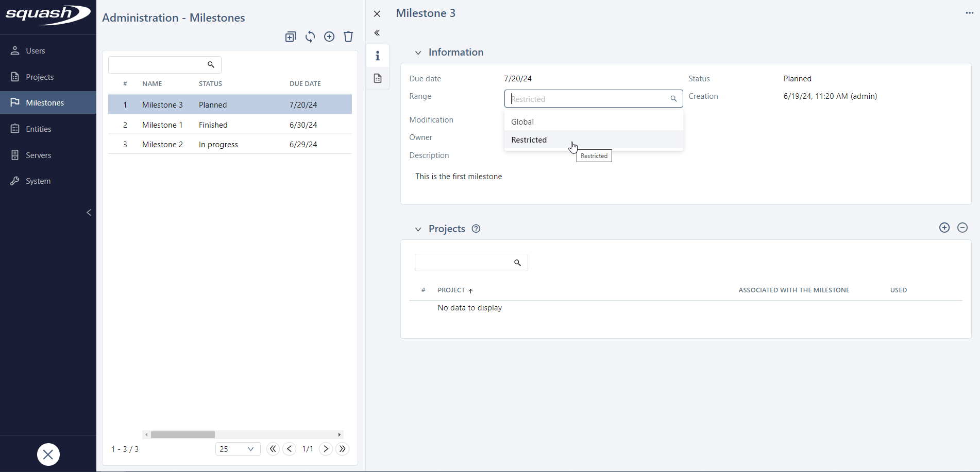Open the Projects help question icon

click(476, 229)
